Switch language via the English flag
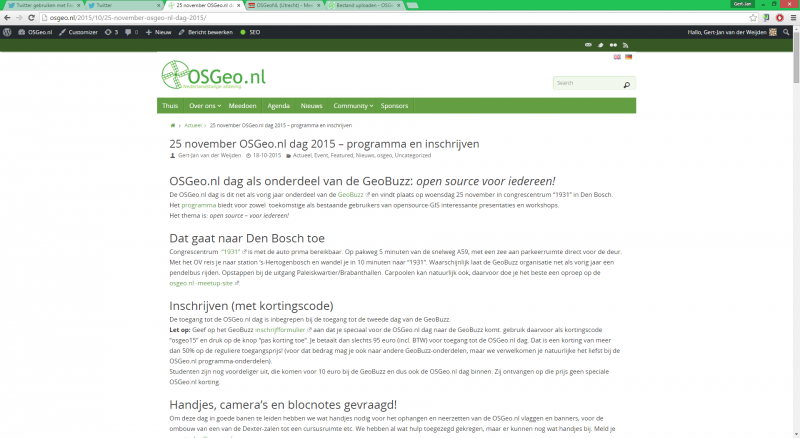The width and height of the screenshot is (800, 438). coord(617,57)
